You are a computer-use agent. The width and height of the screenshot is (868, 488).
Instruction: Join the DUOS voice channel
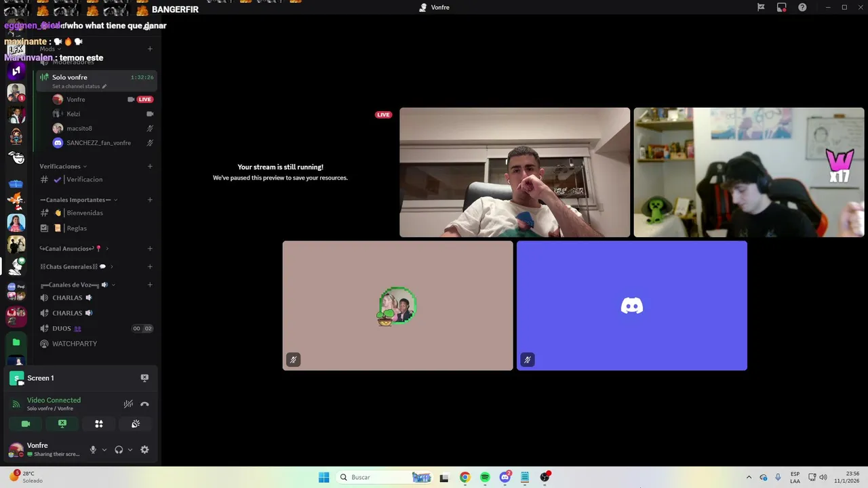(96, 328)
